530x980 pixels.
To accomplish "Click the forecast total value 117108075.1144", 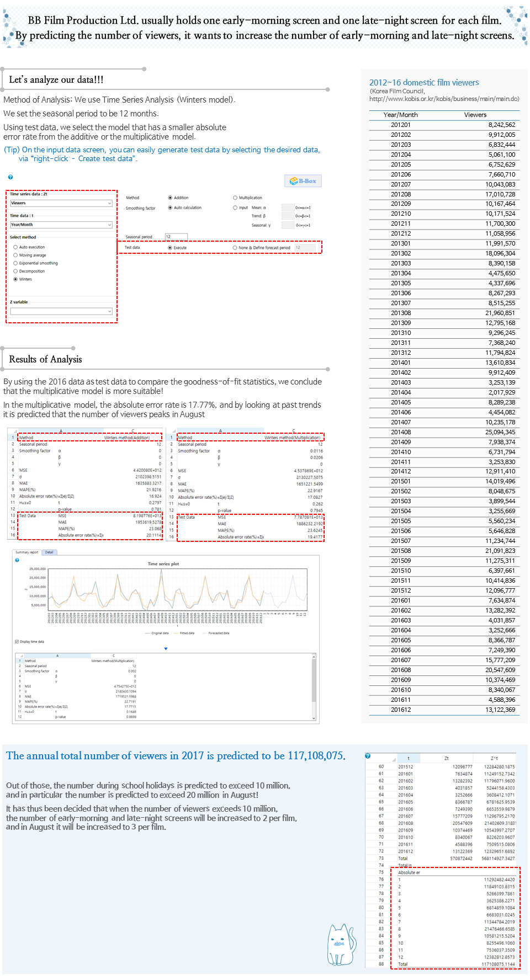I will pos(498,965).
